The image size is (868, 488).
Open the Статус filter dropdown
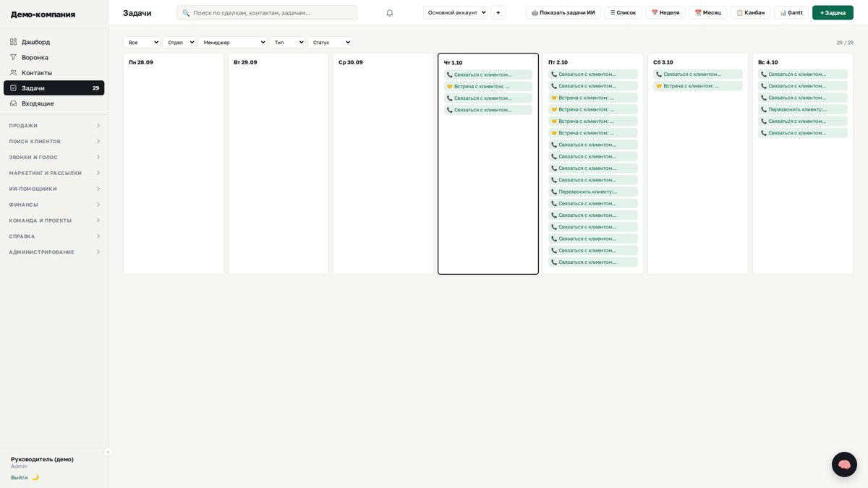[x=330, y=42]
